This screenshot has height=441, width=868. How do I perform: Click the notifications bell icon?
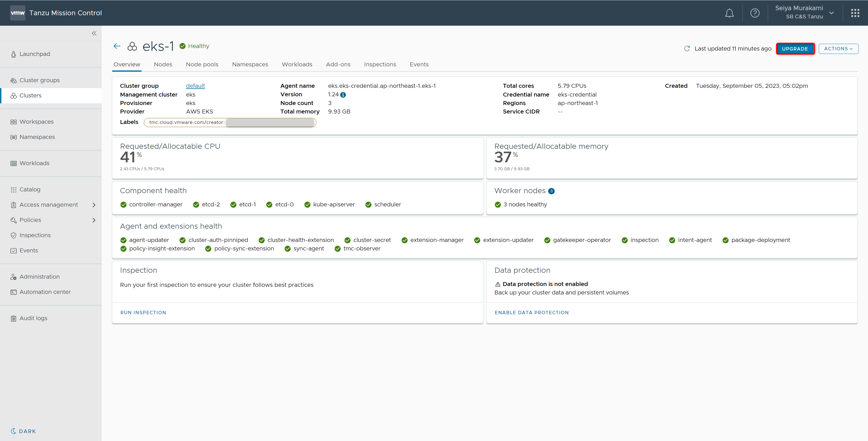point(729,13)
